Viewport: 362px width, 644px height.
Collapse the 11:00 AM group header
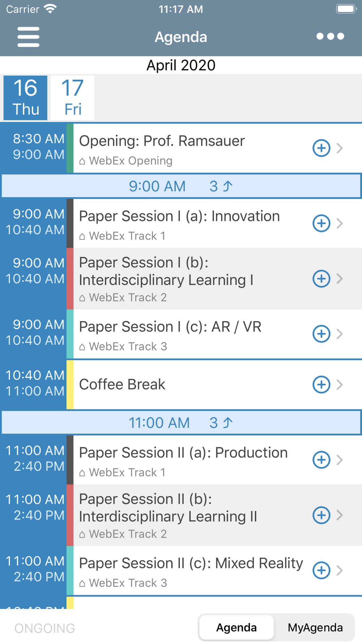pyautogui.click(x=181, y=422)
